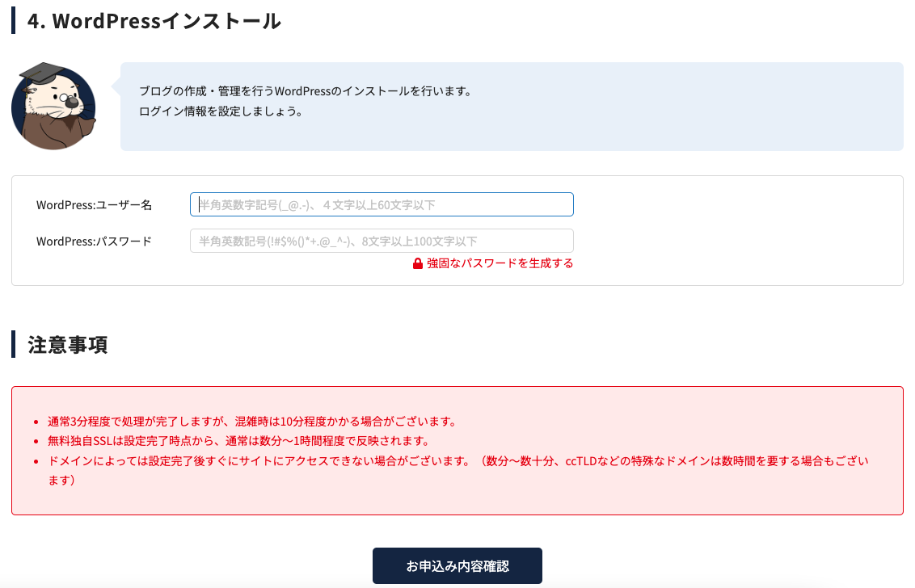Click the WordPress:パスワード label

(x=95, y=241)
